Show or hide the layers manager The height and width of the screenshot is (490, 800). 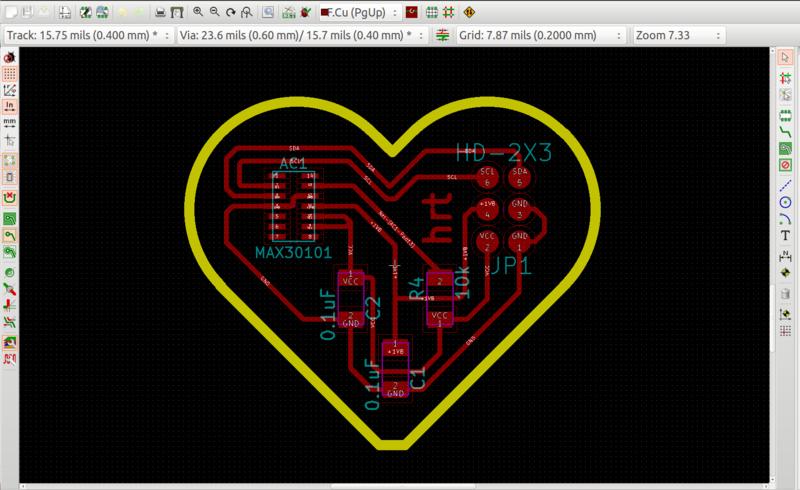(x=9, y=341)
